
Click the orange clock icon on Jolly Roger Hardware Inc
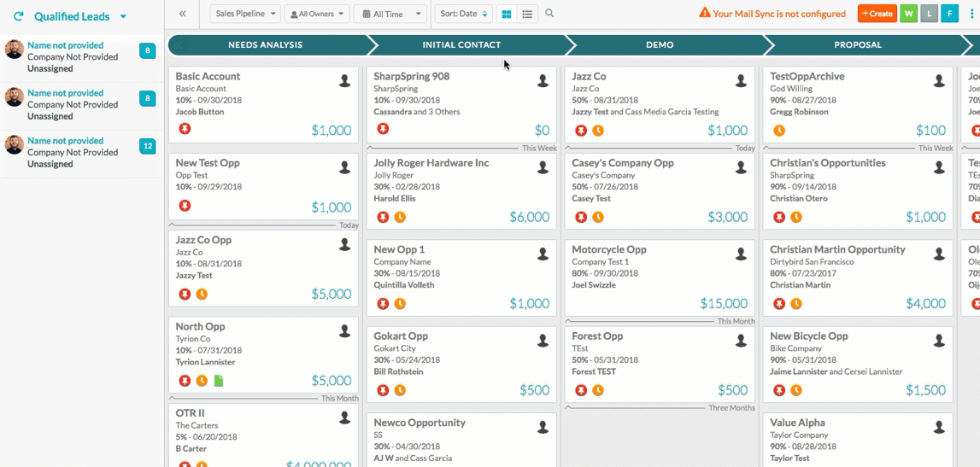(x=400, y=217)
